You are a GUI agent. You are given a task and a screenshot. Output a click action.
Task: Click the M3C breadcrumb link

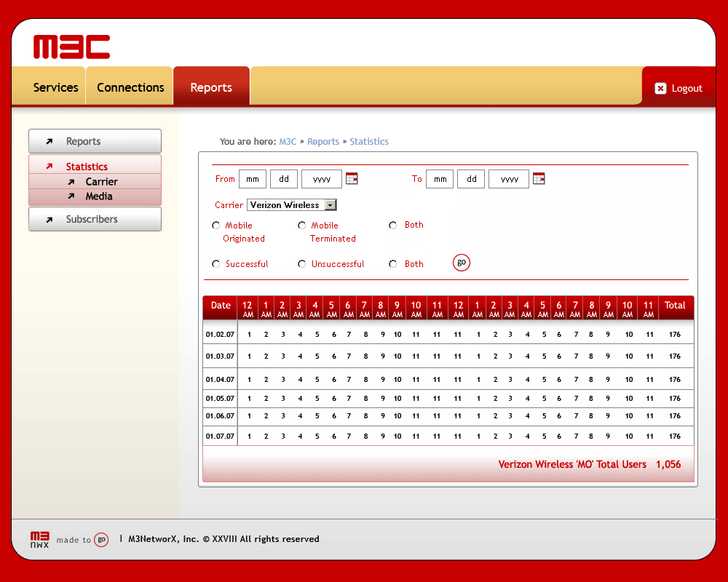coord(288,142)
